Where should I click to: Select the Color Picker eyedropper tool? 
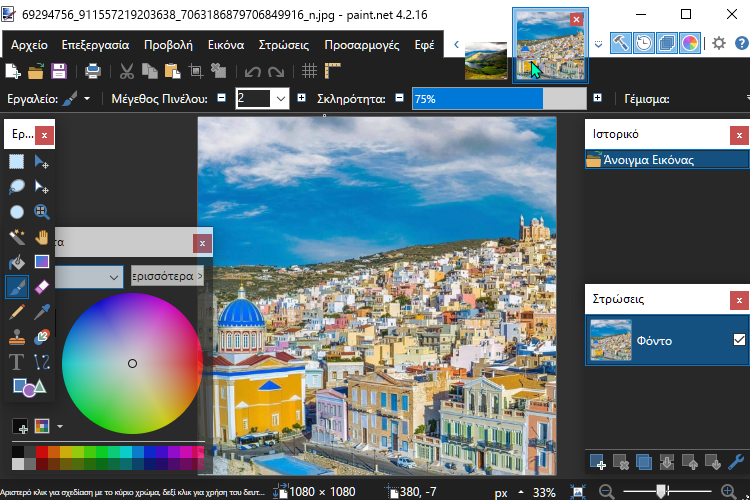(42, 313)
